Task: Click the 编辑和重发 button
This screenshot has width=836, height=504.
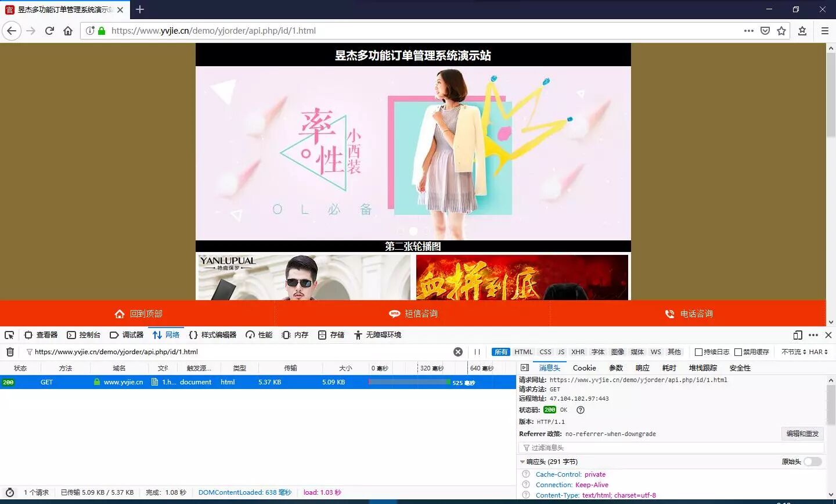Action: tap(802, 434)
